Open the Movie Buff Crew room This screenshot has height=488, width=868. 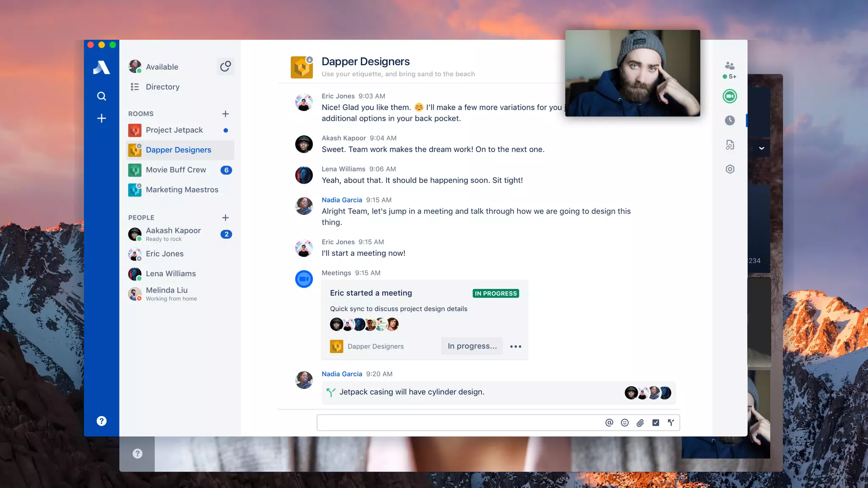tap(176, 170)
